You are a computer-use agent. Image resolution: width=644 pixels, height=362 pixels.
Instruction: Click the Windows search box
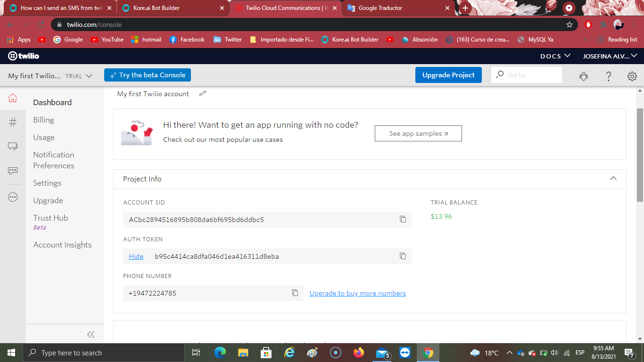103,353
